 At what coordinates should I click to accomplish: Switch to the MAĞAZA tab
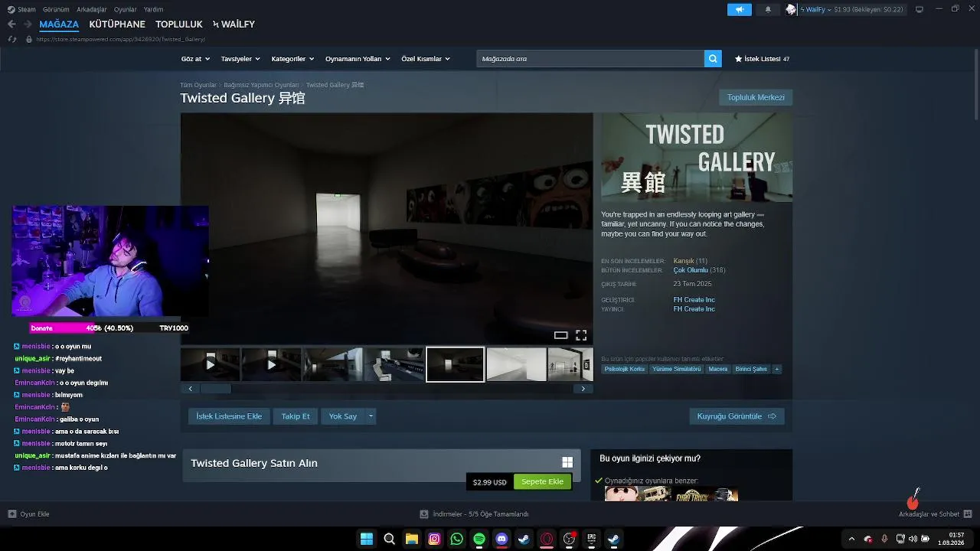[59, 24]
